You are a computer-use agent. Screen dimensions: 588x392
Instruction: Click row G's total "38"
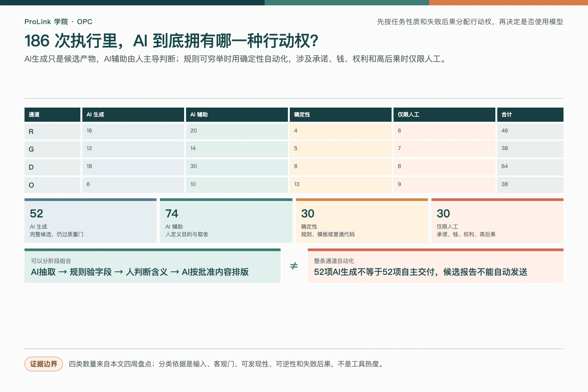click(505, 148)
